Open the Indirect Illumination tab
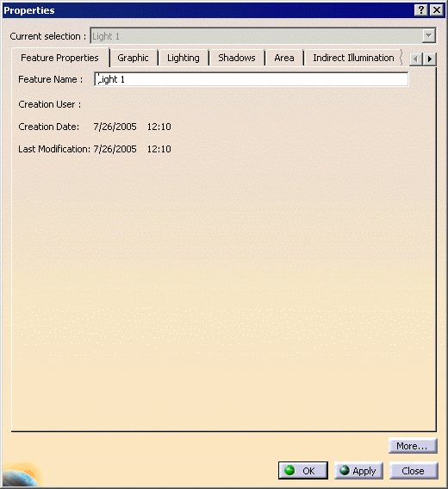Screen dimensions: 448x489 353,58
